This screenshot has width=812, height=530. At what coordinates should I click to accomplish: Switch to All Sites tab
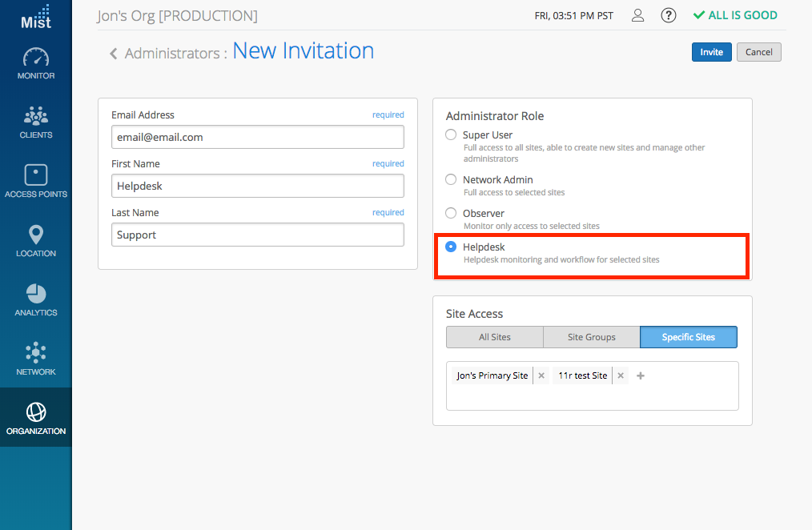coord(494,337)
